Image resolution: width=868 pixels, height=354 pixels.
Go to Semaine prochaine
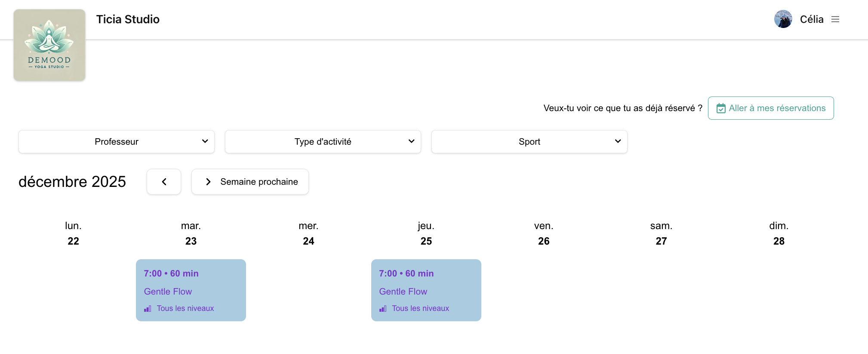(259, 182)
